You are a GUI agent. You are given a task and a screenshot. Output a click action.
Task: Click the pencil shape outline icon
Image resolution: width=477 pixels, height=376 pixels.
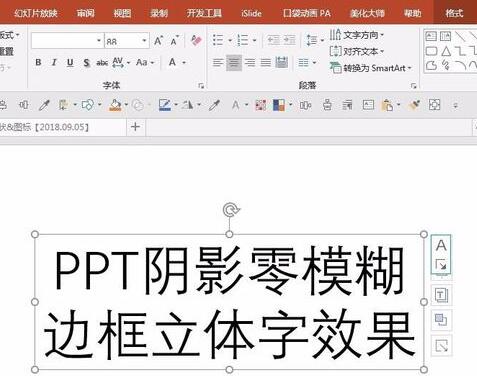click(x=165, y=105)
